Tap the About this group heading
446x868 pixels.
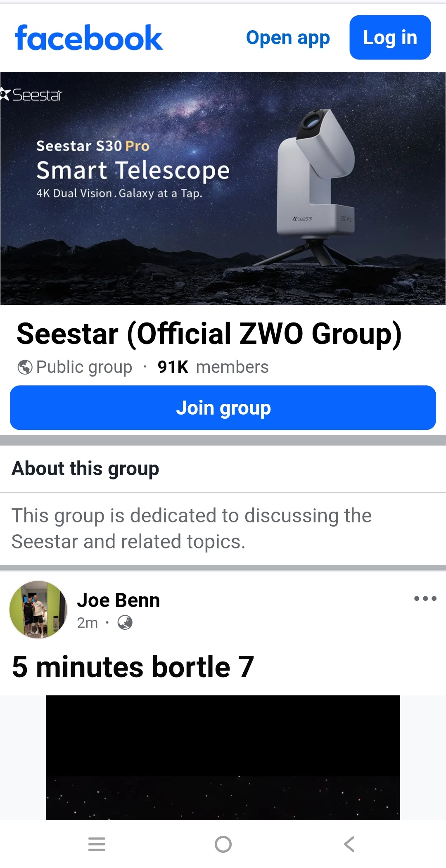[x=85, y=469]
